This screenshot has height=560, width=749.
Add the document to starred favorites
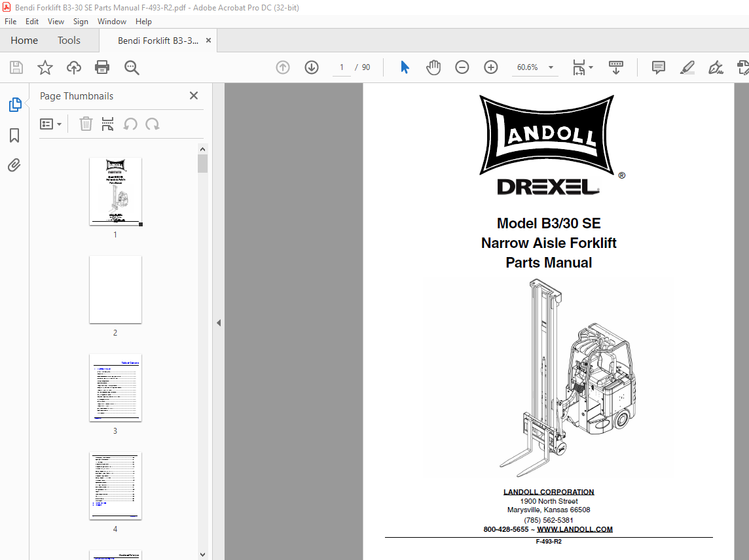click(x=45, y=67)
